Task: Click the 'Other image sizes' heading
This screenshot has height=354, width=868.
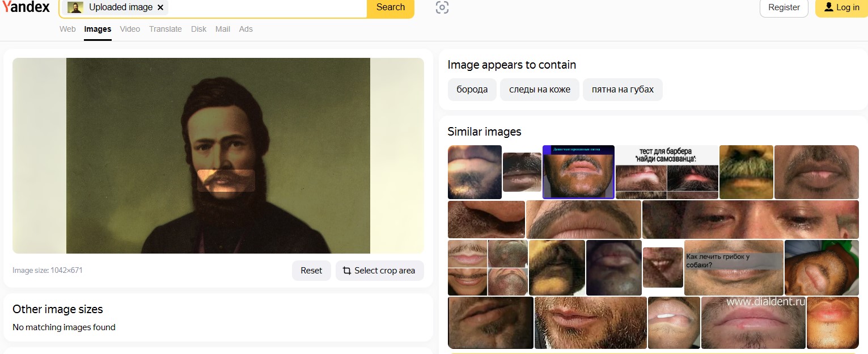Action: [x=58, y=309]
